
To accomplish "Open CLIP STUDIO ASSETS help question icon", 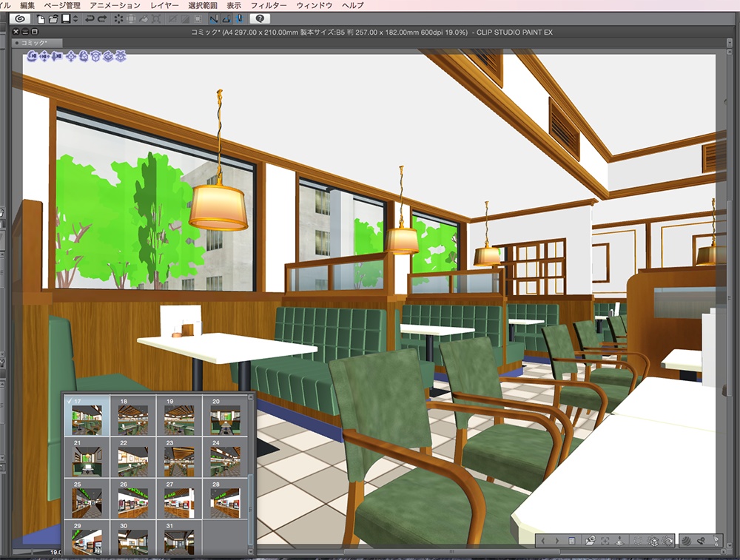I will tap(260, 19).
